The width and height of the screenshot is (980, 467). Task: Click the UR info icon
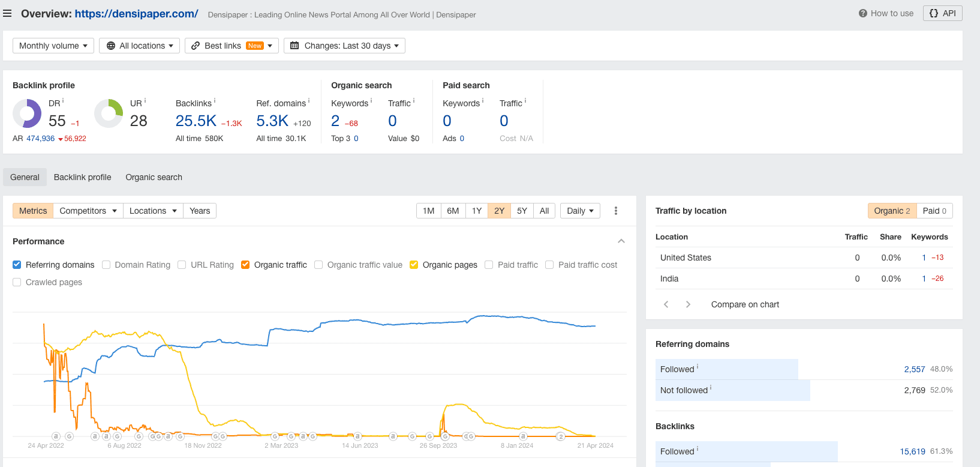pyautogui.click(x=145, y=101)
